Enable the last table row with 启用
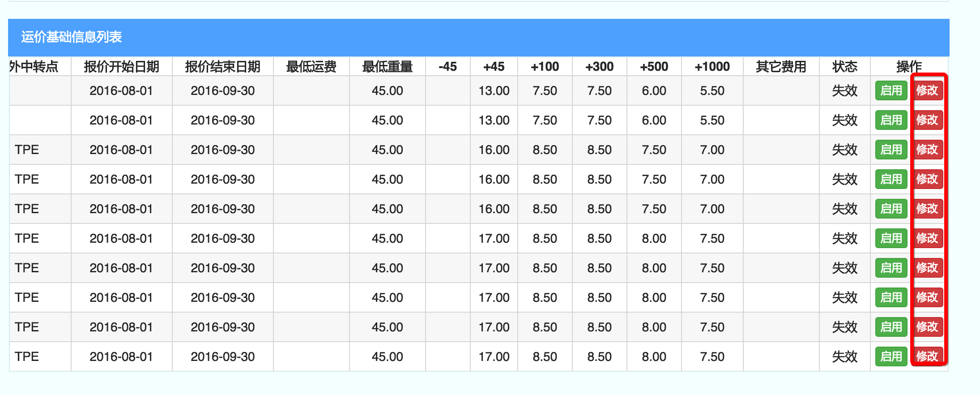This screenshot has width=980, height=395. [891, 357]
